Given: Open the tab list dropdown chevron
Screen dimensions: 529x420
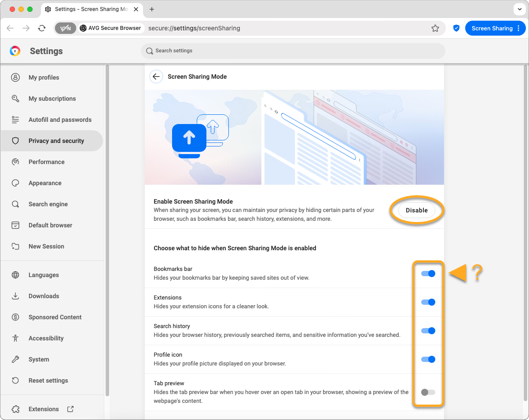Looking at the screenshot, I should 519,9.
